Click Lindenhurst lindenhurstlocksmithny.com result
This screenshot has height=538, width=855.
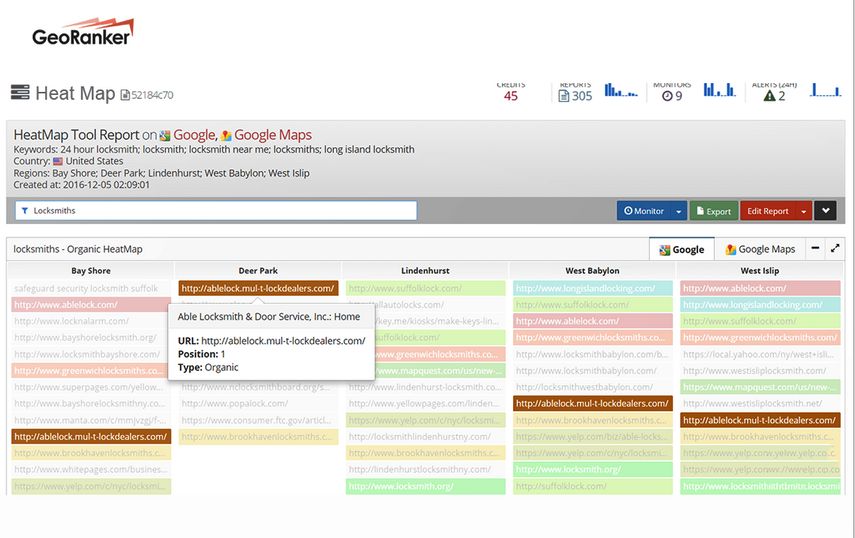[425, 469]
